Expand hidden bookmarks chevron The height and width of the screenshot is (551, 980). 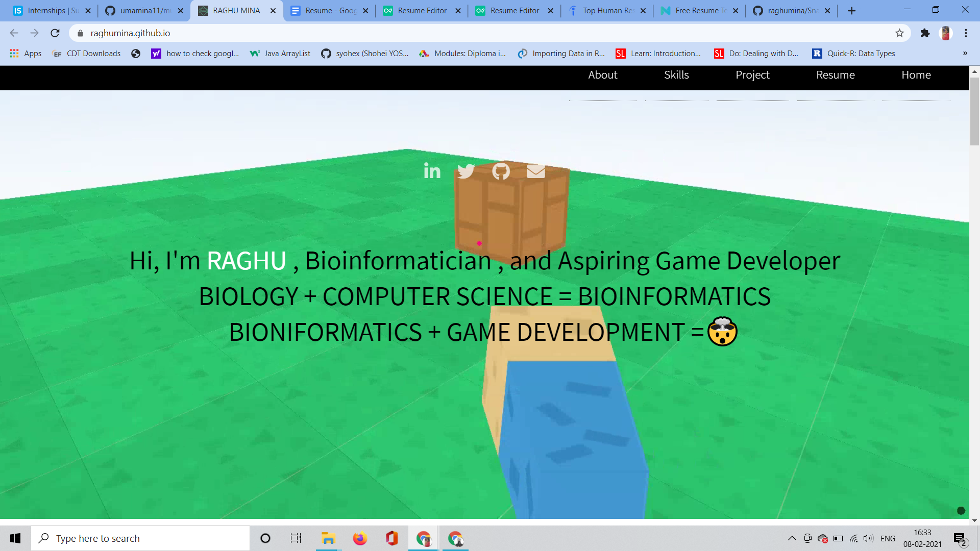965,53
